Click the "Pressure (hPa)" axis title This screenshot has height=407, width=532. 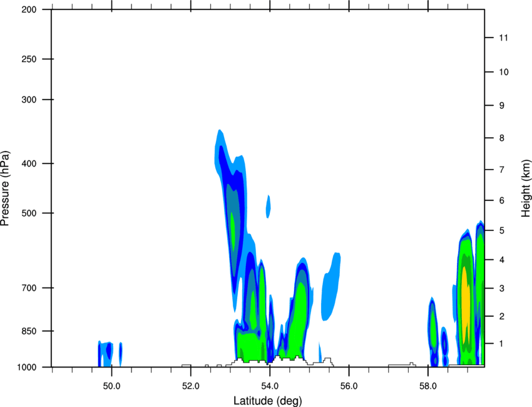5,188
